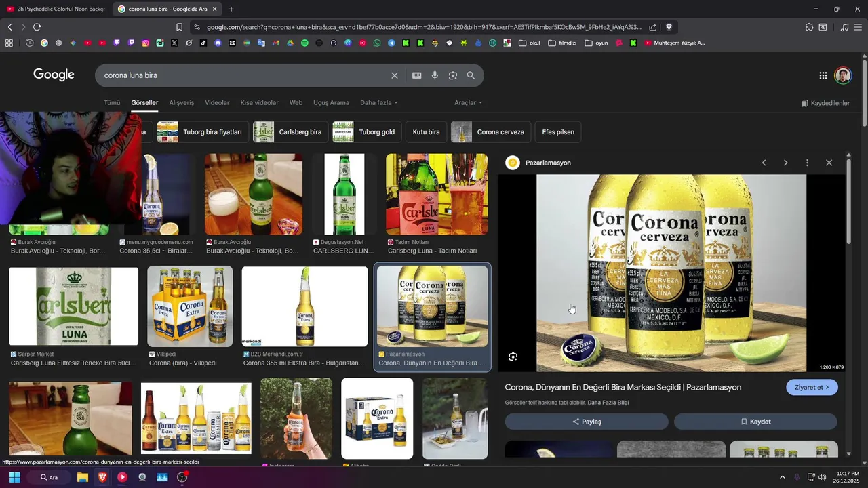Image resolution: width=868 pixels, height=488 pixels.
Task: Open the Sarper Market Carlsberg Luna thumbnail
Action: (73, 306)
